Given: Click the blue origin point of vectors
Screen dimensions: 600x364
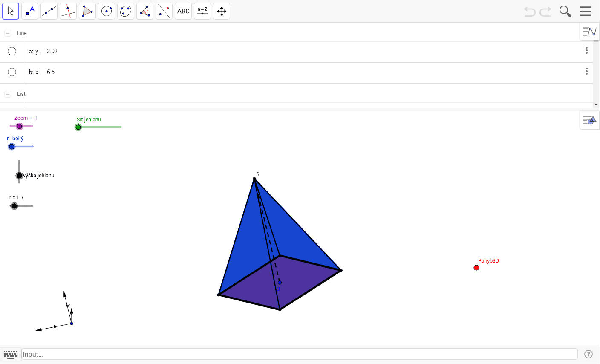Looking at the screenshot, I should [x=72, y=324].
